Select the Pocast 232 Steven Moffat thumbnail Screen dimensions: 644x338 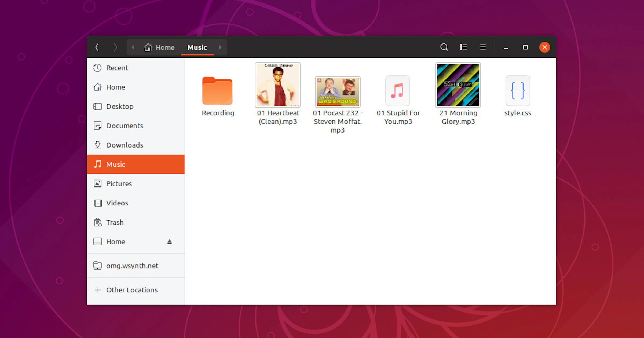(338, 92)
